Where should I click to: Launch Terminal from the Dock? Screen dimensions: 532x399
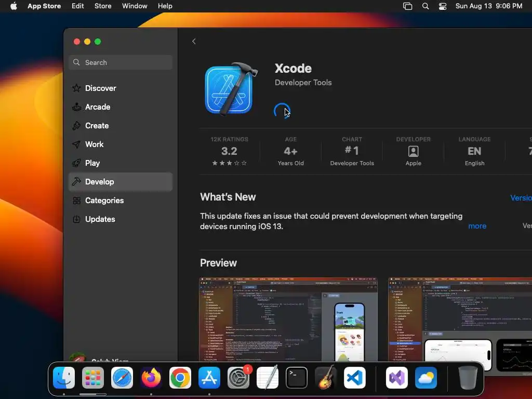click(297, 378)
